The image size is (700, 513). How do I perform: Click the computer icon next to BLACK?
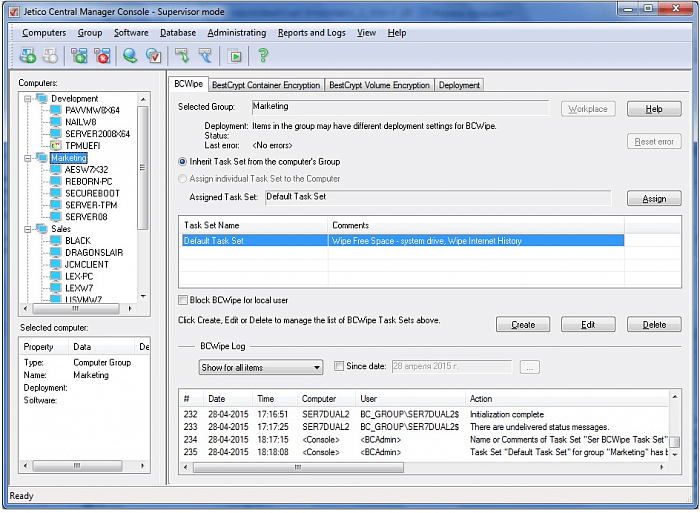pyautogui.click(x=55, y=240)
